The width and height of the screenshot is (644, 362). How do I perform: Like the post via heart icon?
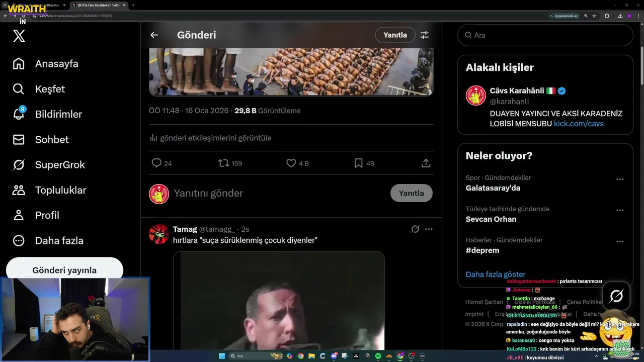291,163
